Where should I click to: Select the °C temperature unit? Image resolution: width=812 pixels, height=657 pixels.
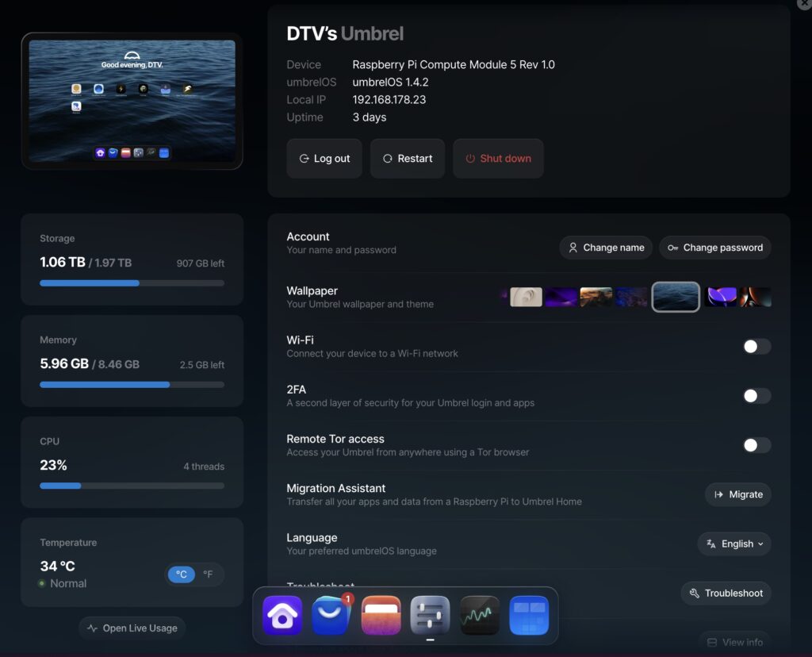182,574
